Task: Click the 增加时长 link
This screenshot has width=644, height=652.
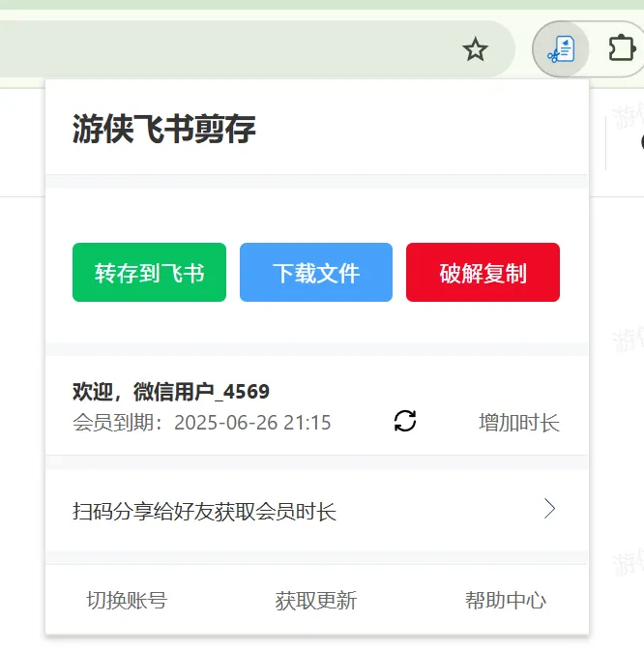Action: (x=519, y=423)
